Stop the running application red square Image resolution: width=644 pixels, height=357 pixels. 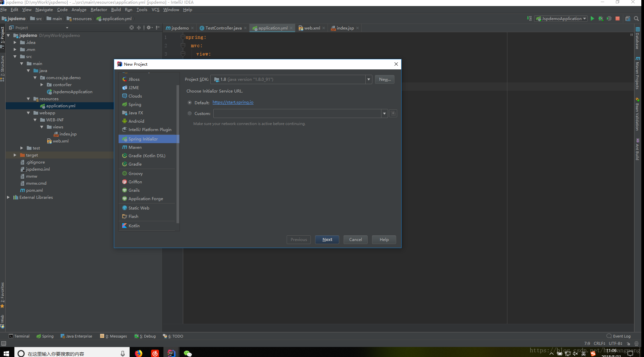[x=618, y=19]
